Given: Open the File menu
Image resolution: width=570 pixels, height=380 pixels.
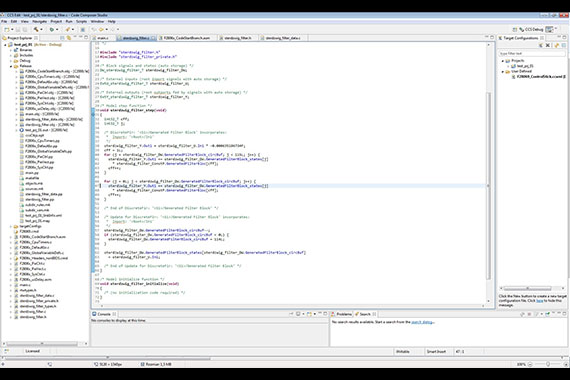Looking at the screenshot, I should [x=4, y=21].
